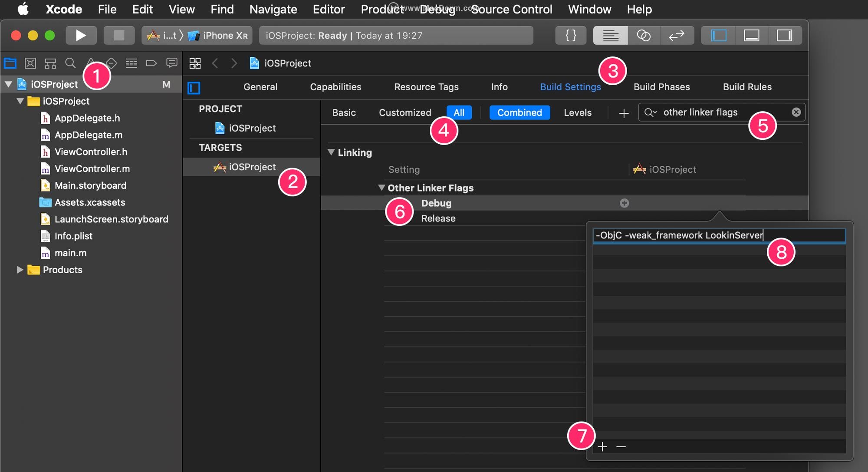The image size is (868, 472).
Task: Clear the build settings search field
Action: (796, 112)
